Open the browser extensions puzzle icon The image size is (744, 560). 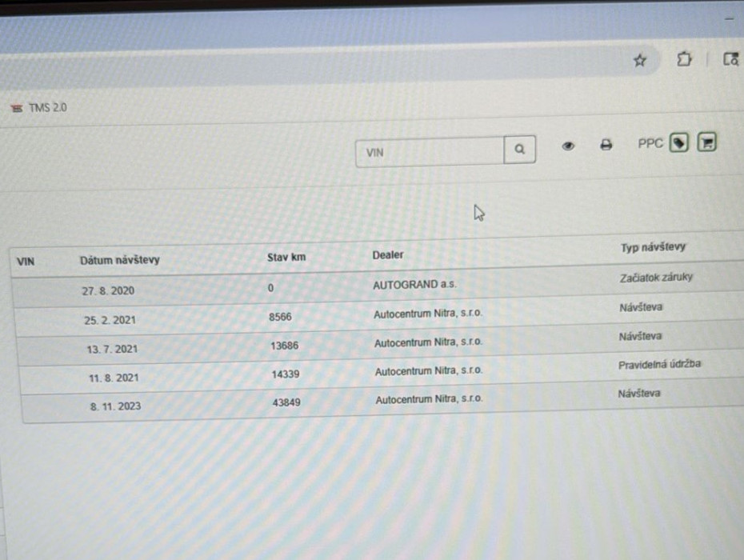[x=684, y=59]
